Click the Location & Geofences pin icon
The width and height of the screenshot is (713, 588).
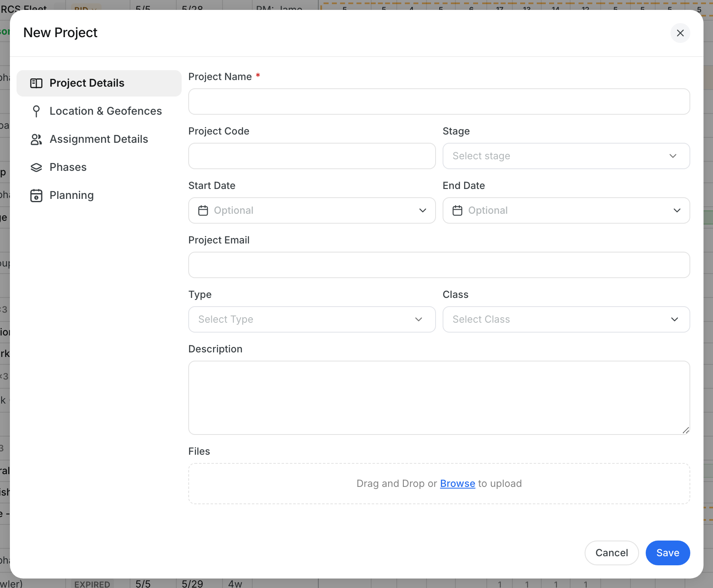click(36, 111)
